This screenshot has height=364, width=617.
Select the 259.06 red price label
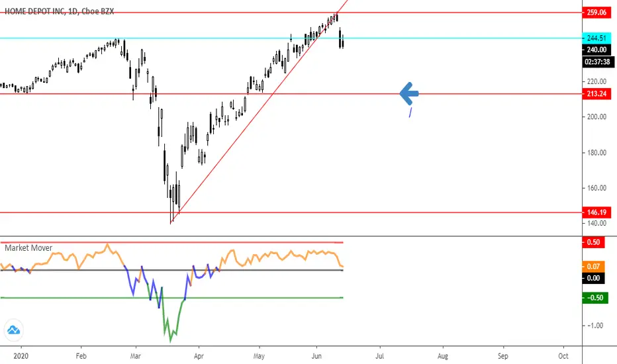tap(596, 12)
